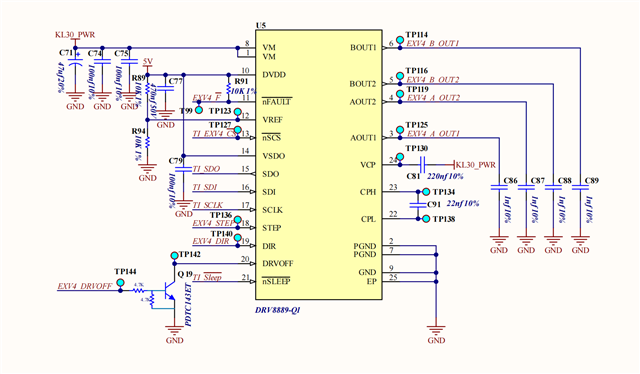The width and height of the screenshot is (640, 374).
Task: Select the KL30_PWR label beside C81
Action: (476, 165)
